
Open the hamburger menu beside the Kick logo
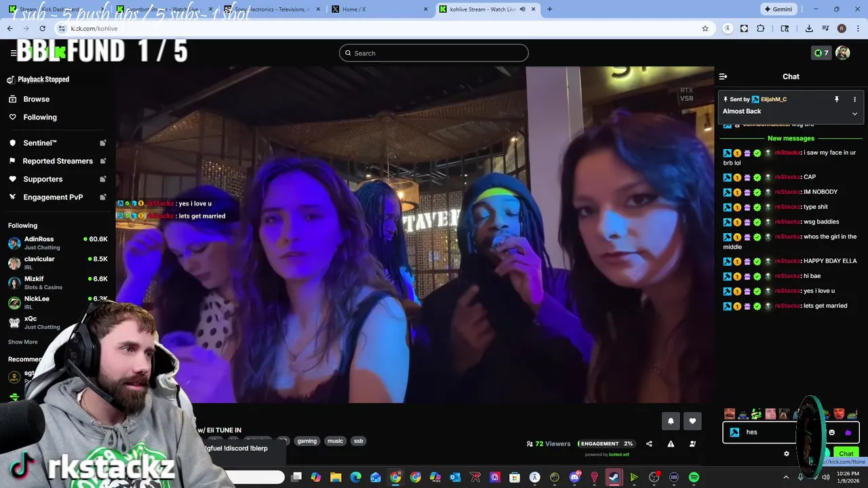[13, 53]
